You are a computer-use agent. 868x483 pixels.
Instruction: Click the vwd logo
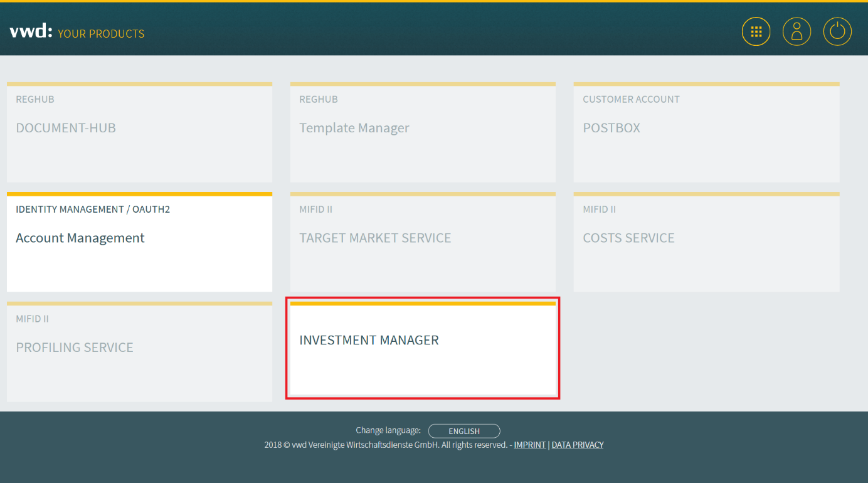tap(31, 32)
